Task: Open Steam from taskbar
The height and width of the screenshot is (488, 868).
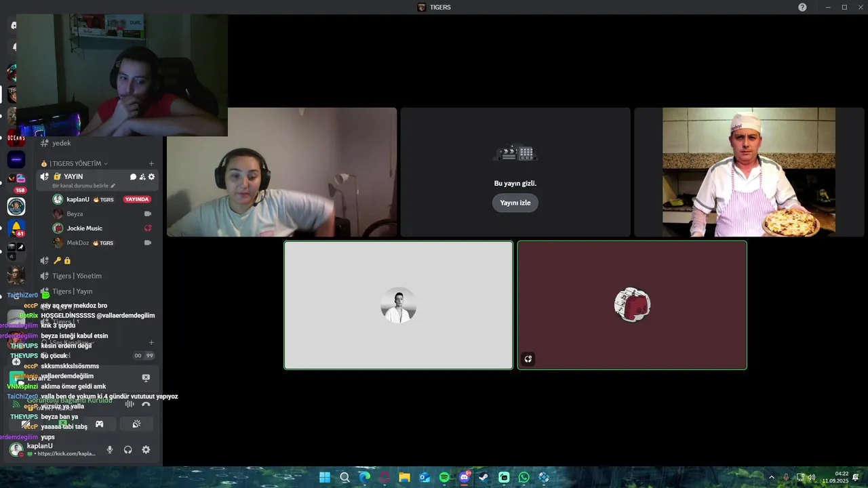Action: pos(484,477)
